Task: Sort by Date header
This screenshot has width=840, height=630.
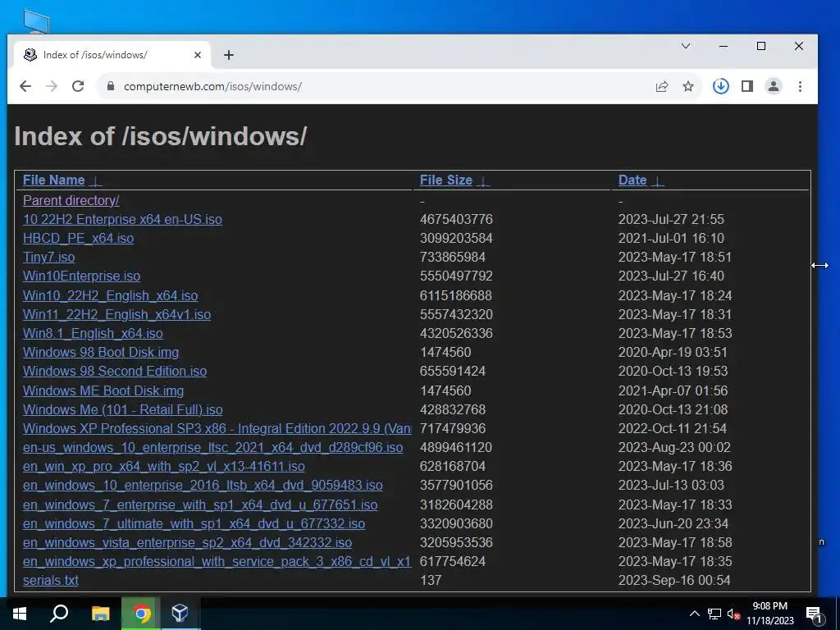Action: [632, 180]
